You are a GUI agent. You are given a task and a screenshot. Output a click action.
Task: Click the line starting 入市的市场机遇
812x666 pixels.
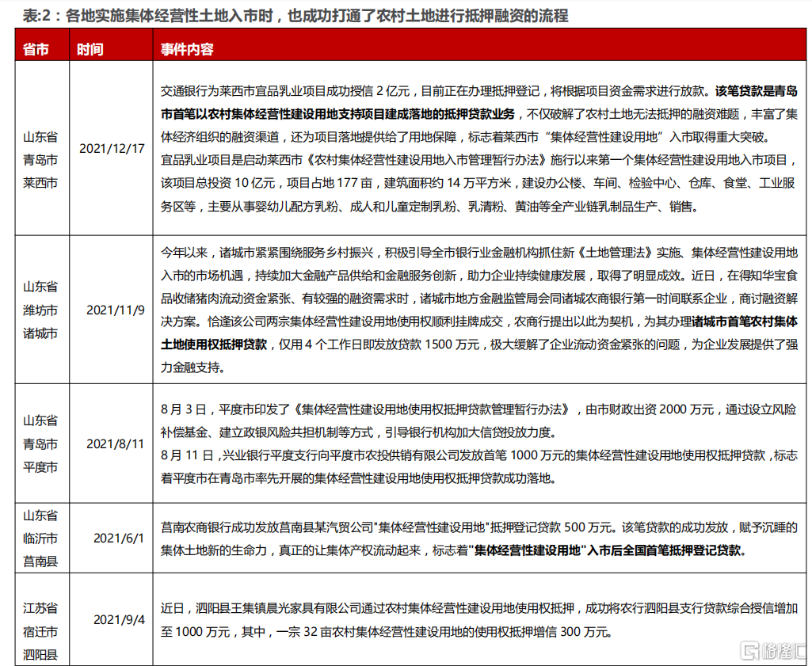point(479,276)
